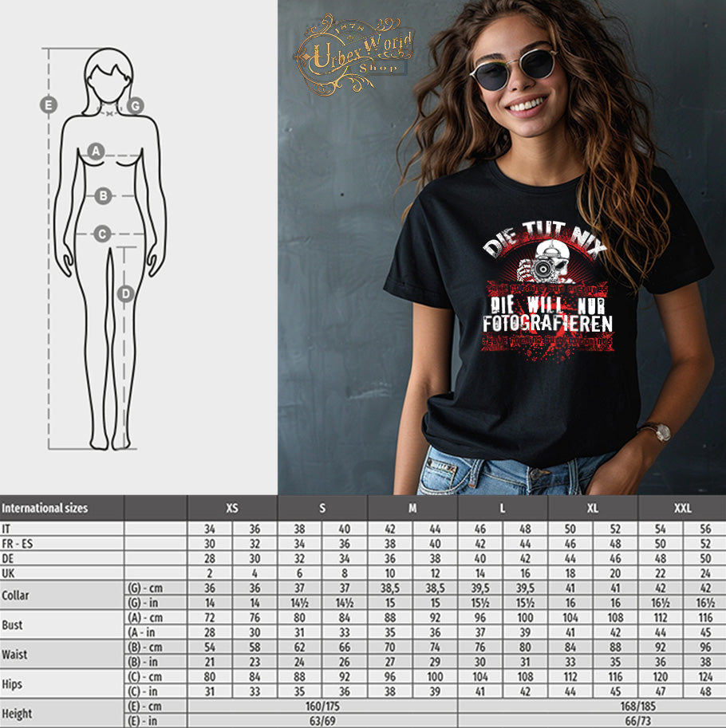This screenshot has height=728, width=726.
Task: Click the height value '160/175'
Action: point(322,706)
